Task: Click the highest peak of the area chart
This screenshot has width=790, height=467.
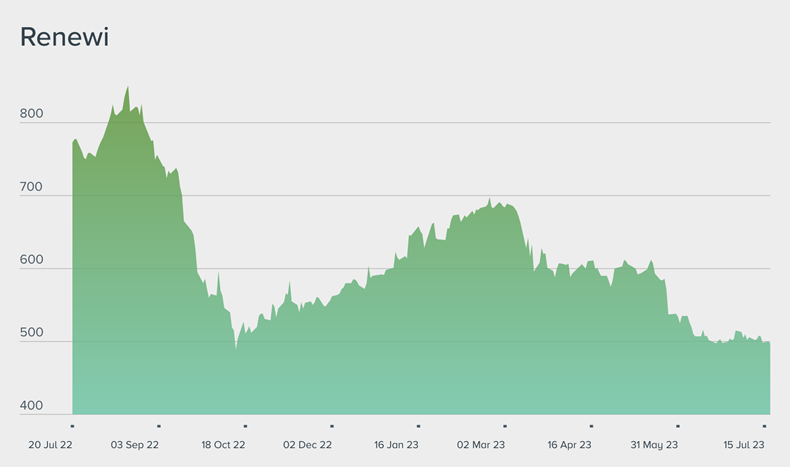Action: click(x=127, y=88)
